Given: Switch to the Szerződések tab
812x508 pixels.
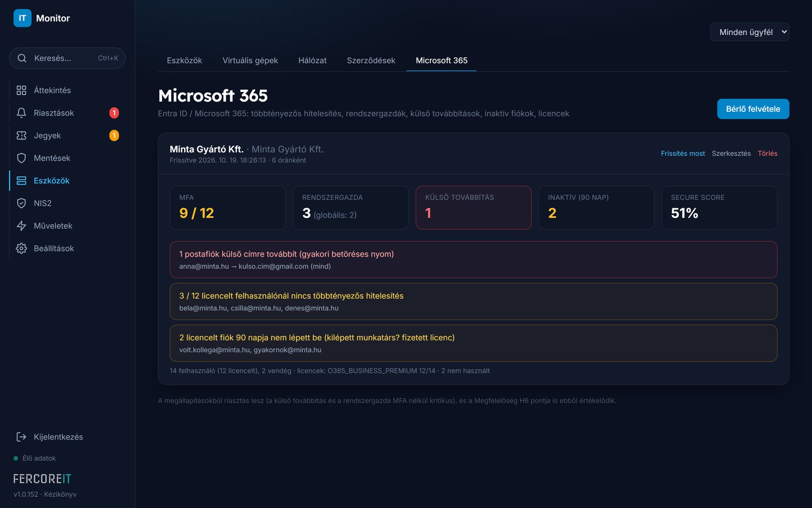Looking at the screenshot, I should pos(371,60).
